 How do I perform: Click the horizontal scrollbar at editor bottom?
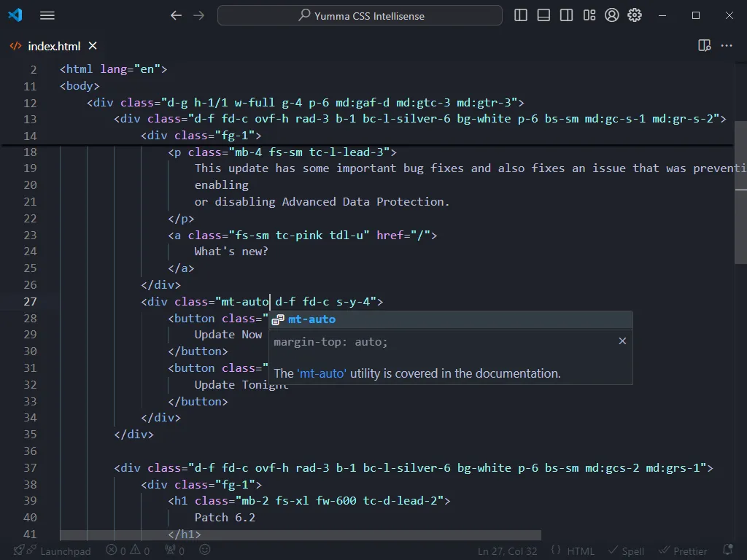(301, 535)
